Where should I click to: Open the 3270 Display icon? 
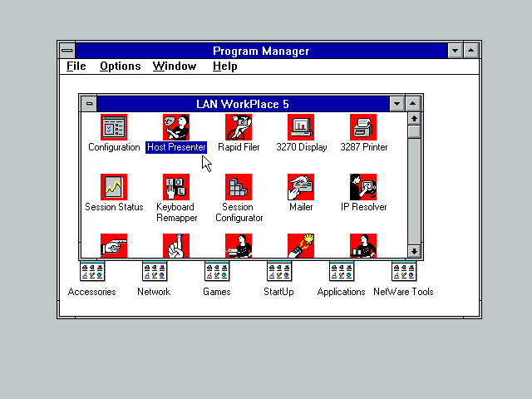[301, 127]
